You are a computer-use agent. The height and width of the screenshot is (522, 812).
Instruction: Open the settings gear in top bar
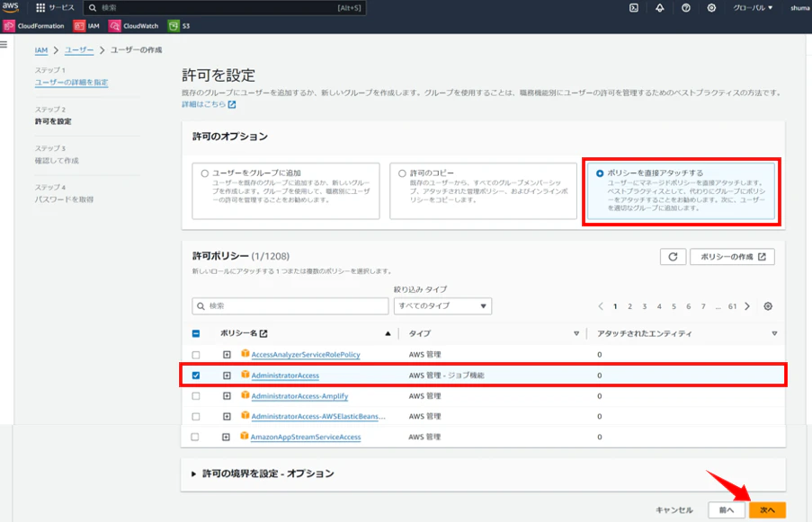click(711, 8)
